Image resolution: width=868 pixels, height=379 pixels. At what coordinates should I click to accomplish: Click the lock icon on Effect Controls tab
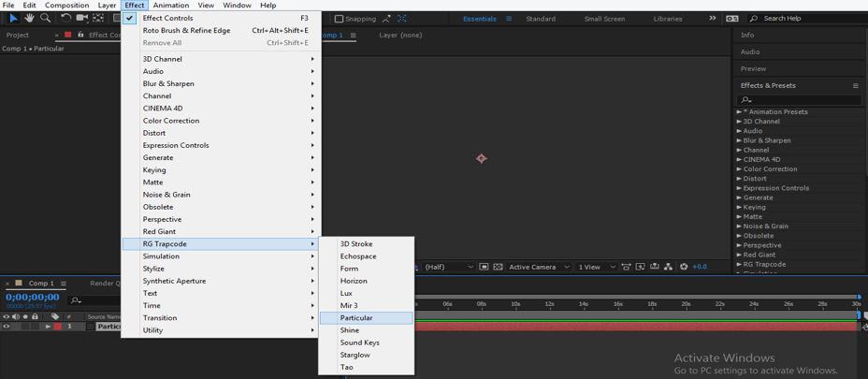pos(80,35)
